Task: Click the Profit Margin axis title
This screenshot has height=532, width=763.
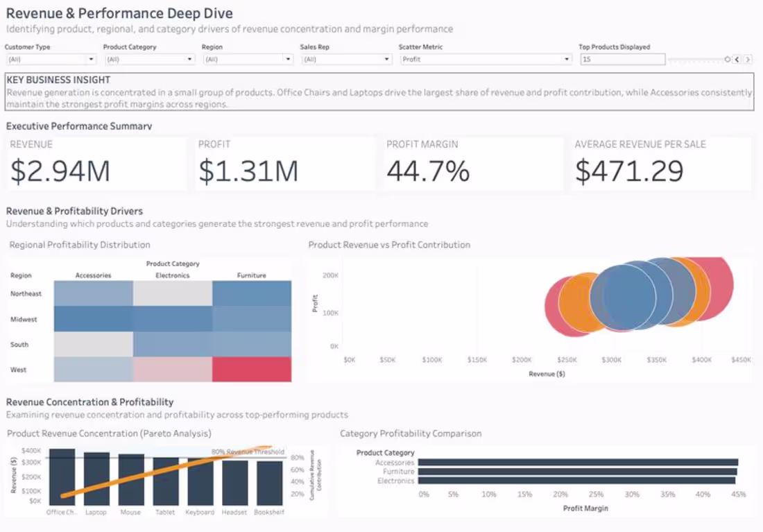Action: [x=586, y=508]
